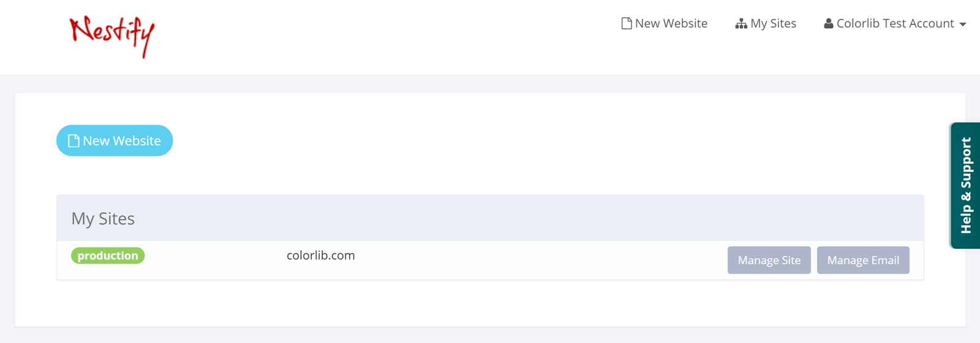Go to My Sites in the top navigation
The image size is (980, 343).
773,24
